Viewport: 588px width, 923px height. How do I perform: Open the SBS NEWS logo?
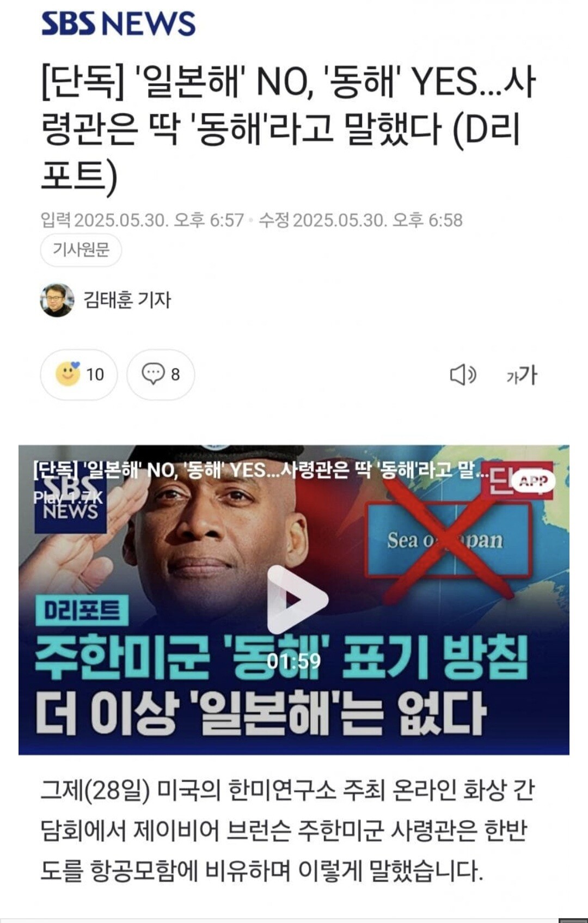(x=118, y=24)
